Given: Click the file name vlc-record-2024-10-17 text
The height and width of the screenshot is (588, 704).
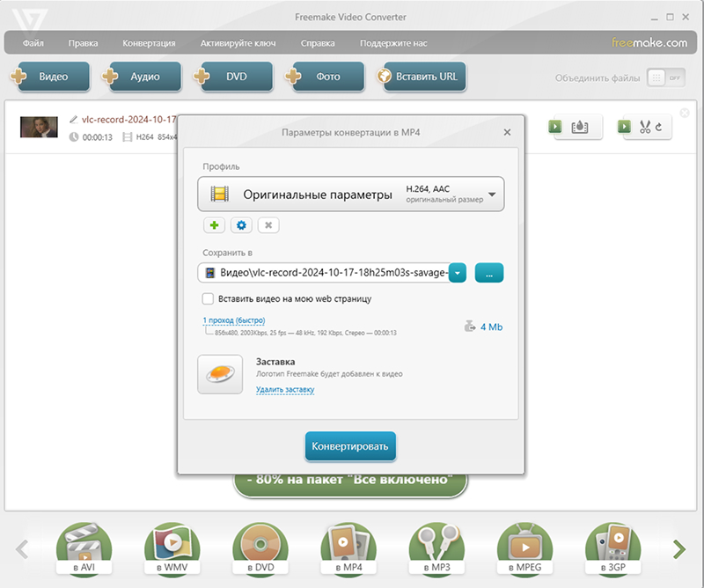Looking at the screenshot, I should click(128, 120).
